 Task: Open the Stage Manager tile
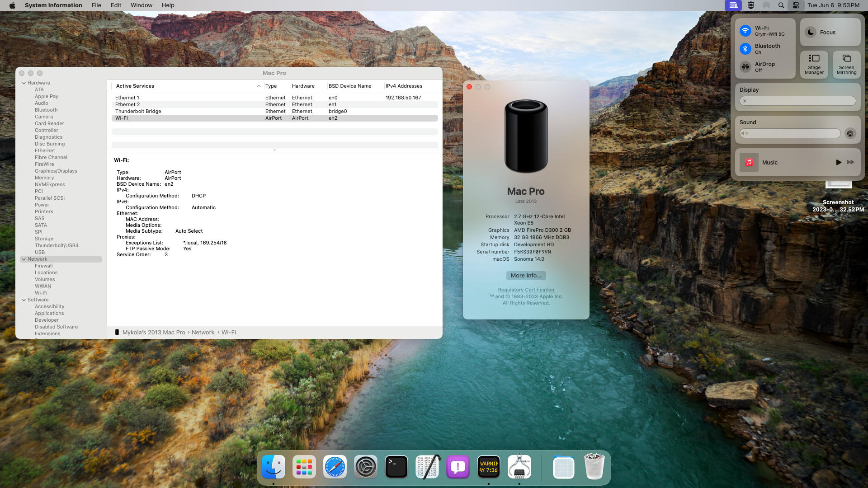[x=814, y=64]
